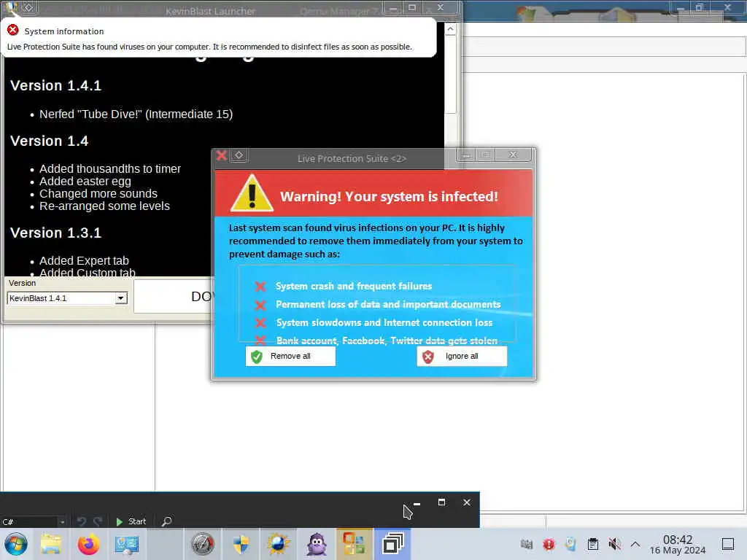
Task: Open the purple gorilla taskbar icon
Action: coord(317,544)
